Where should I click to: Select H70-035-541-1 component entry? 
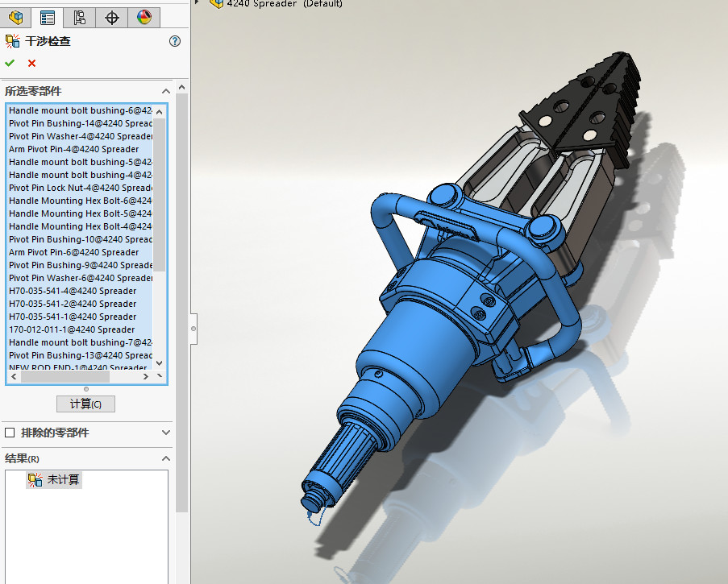coord(81,317)
